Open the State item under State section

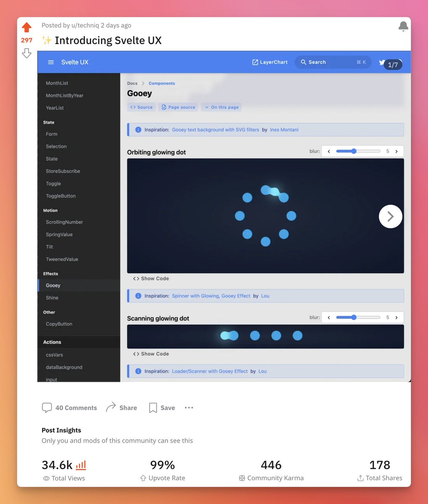coord(52,159)
